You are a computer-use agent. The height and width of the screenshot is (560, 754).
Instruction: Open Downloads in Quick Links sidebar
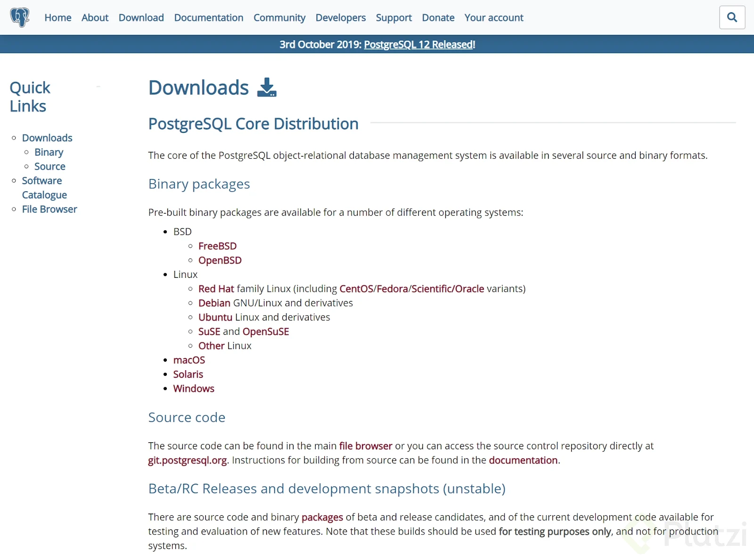[x=47, y=138]
